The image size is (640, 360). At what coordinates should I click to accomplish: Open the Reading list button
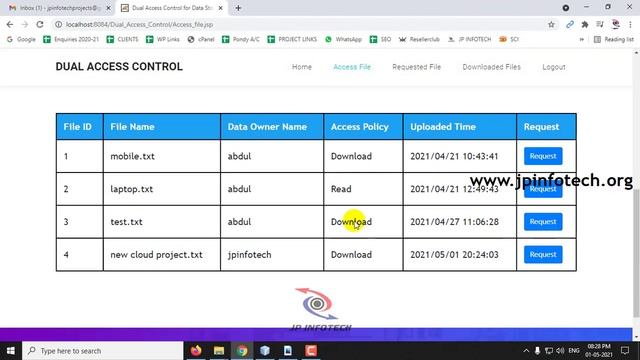(614, 39)
